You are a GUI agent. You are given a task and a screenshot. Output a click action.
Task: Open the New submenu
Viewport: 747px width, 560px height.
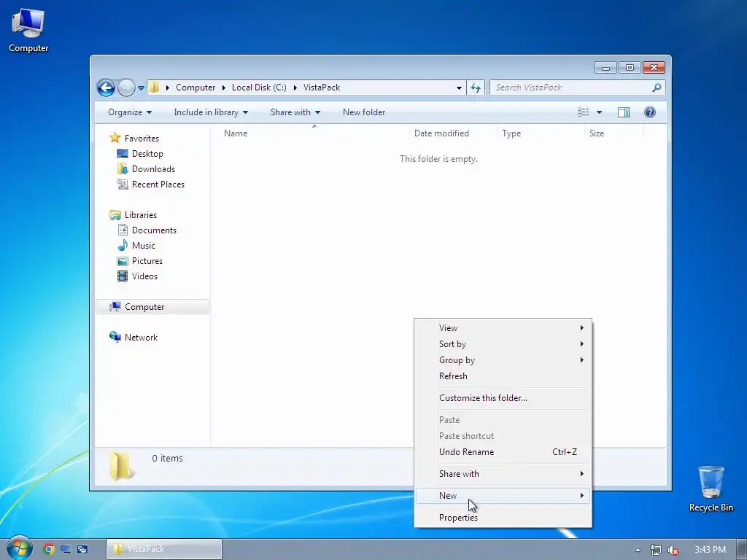503,496
